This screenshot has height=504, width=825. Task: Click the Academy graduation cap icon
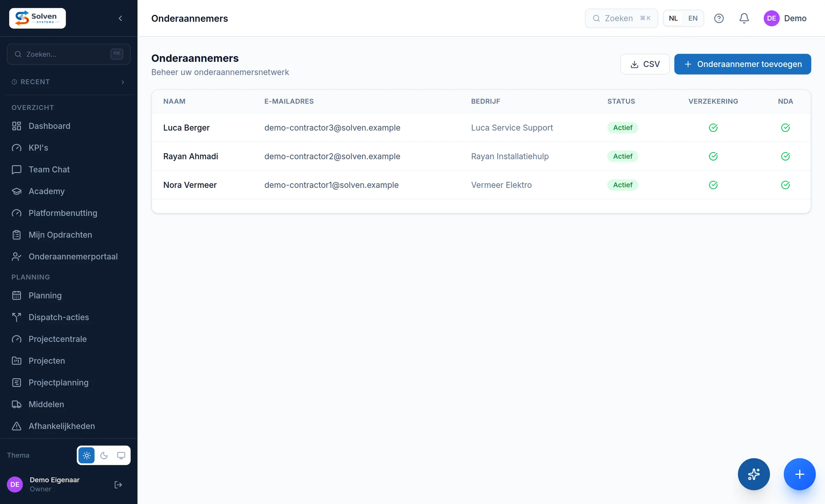pyautogui.click(x=16, y=191)
